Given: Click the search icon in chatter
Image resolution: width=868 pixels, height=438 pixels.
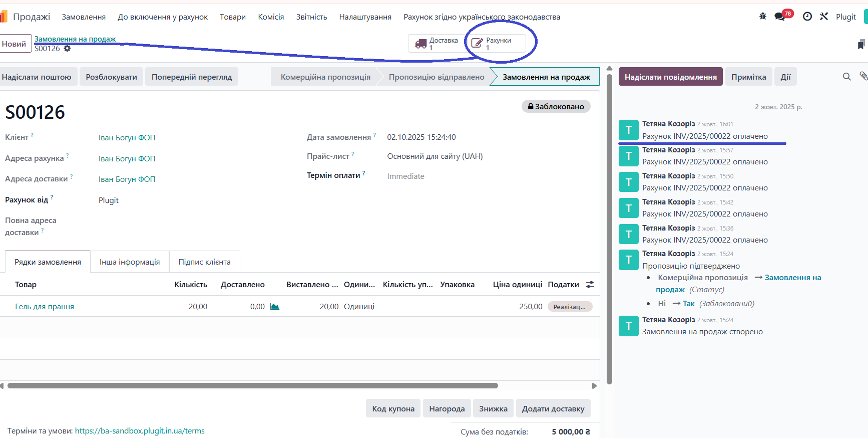Looking at the screenshot, I should [x=846, y=77].
